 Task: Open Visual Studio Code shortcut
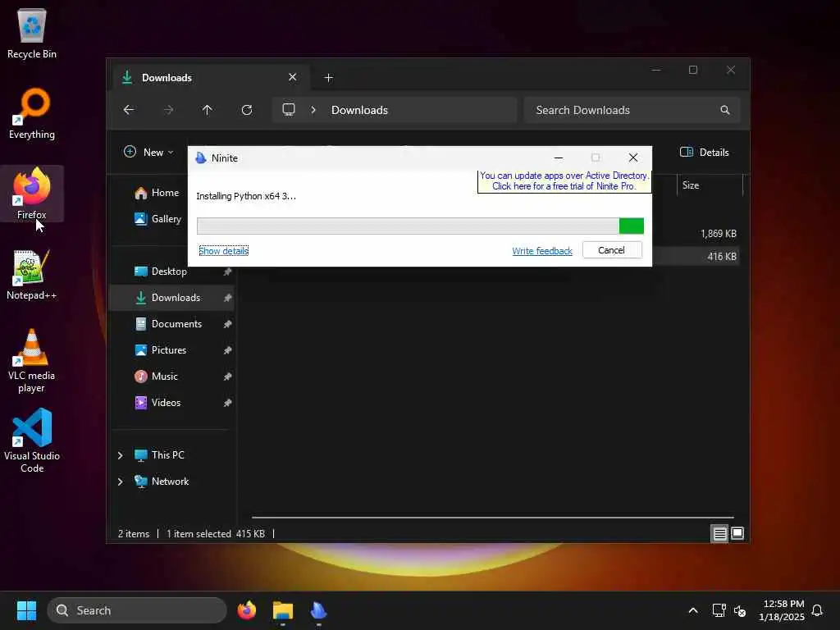(32, 441)
